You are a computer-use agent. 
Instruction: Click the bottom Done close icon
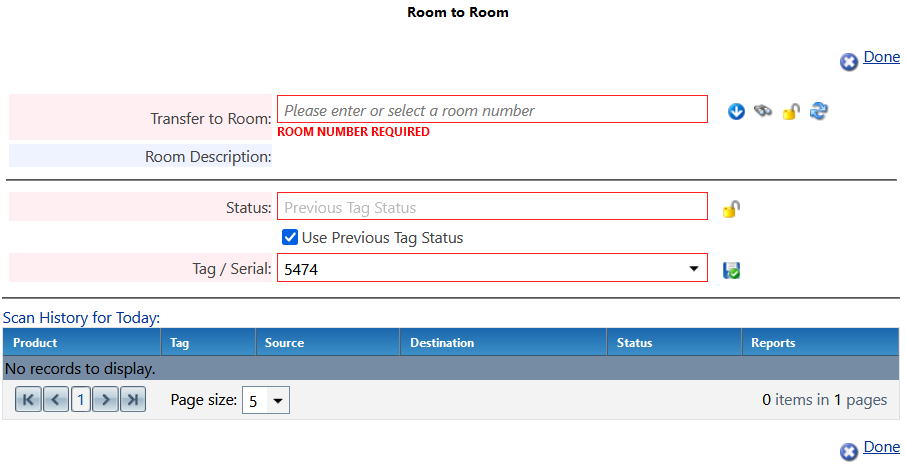[849, 452]
